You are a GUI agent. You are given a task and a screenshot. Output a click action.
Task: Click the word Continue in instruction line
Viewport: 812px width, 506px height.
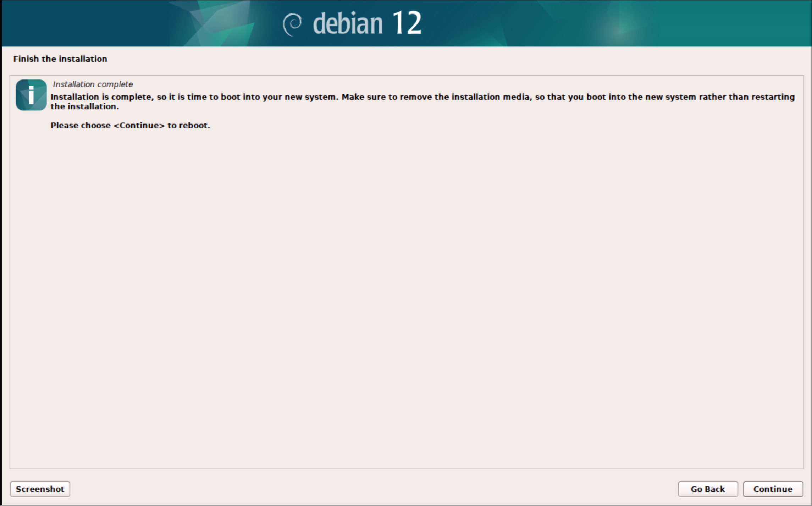click(139, 125)
